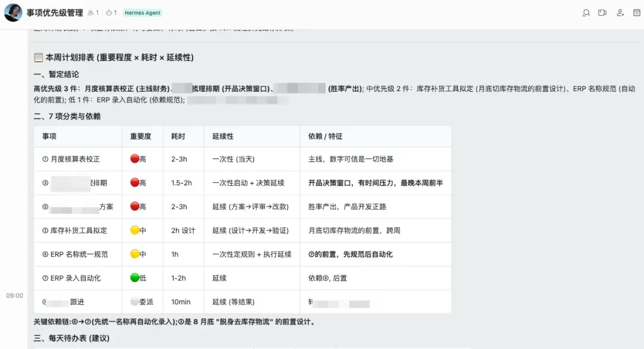Select the cell 10min
644x349 pixels.
pyautogui.click(x=181, y=302)
